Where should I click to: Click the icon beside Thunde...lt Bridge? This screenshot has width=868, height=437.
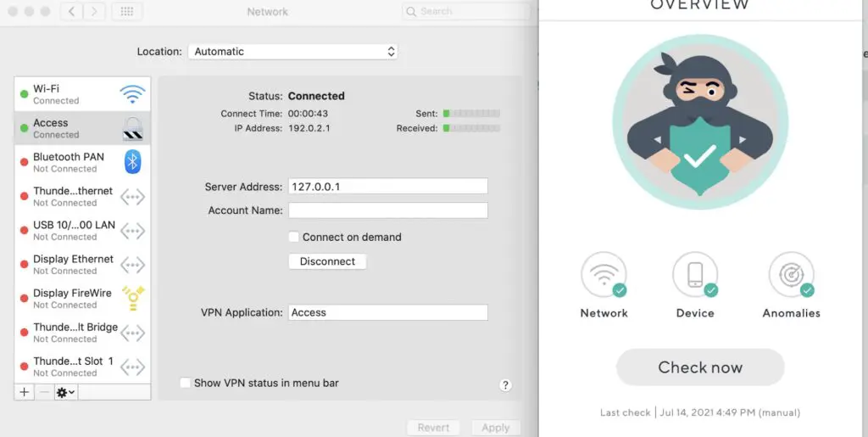click(x=133, y=333)
